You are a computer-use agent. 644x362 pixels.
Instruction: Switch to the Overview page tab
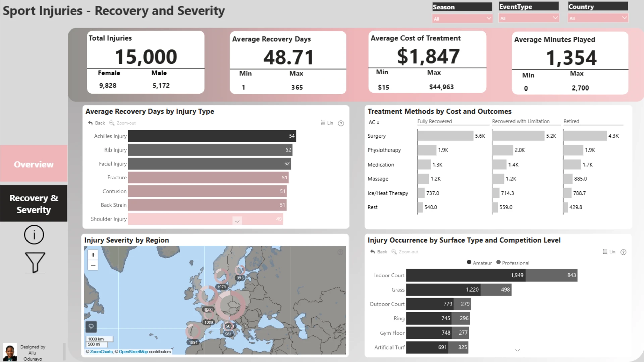(34, 164)
